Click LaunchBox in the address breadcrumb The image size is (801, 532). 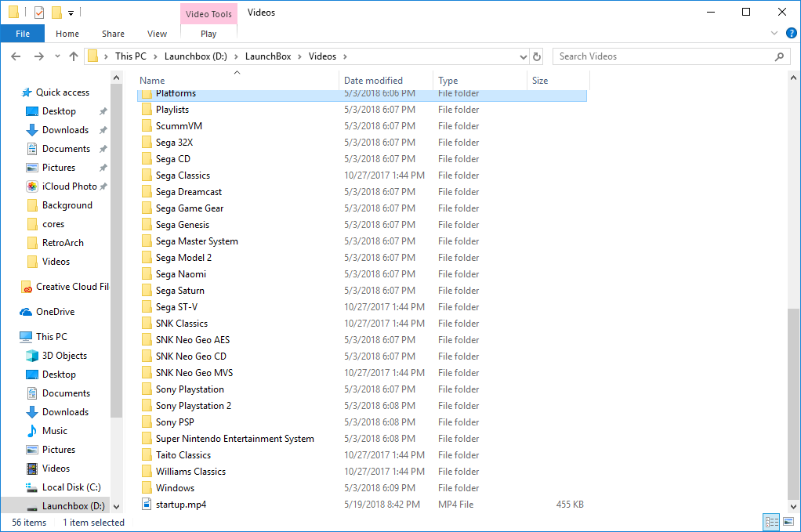point(268,56)
